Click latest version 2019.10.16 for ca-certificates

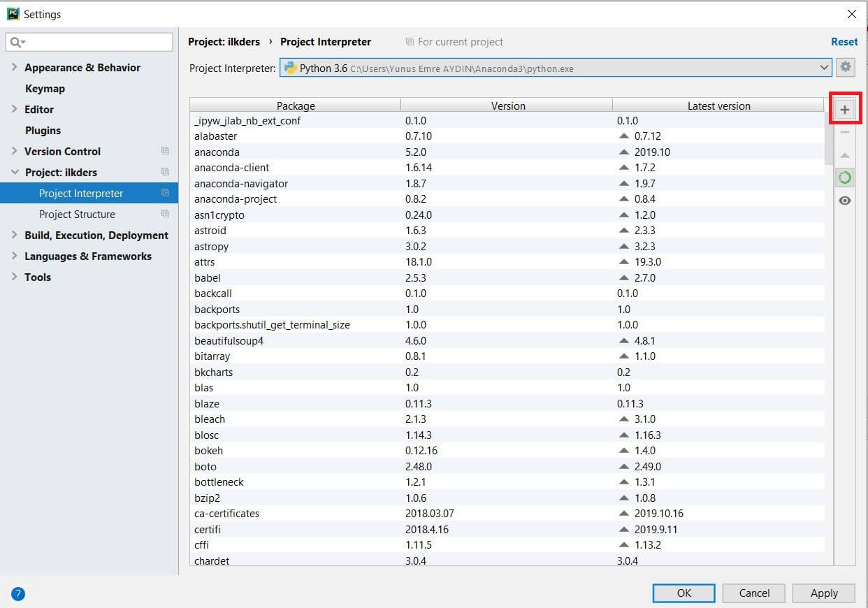(658, 514)
